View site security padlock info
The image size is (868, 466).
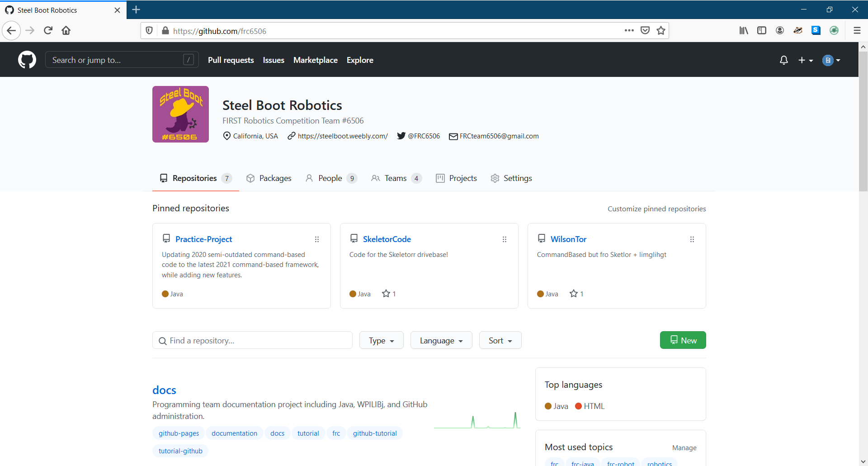click(x=165, y=31)
